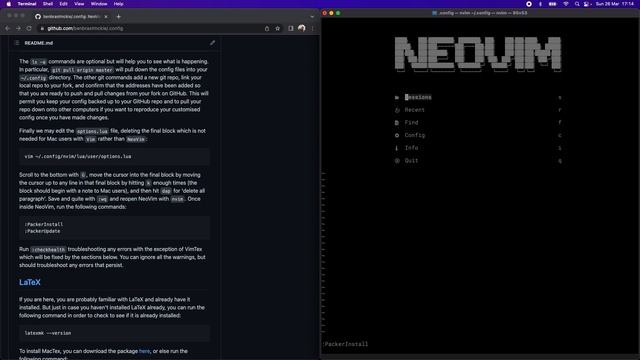Click the :PackerInstall command line in Neovim
640x360 pixels.
tap(345, 344)
